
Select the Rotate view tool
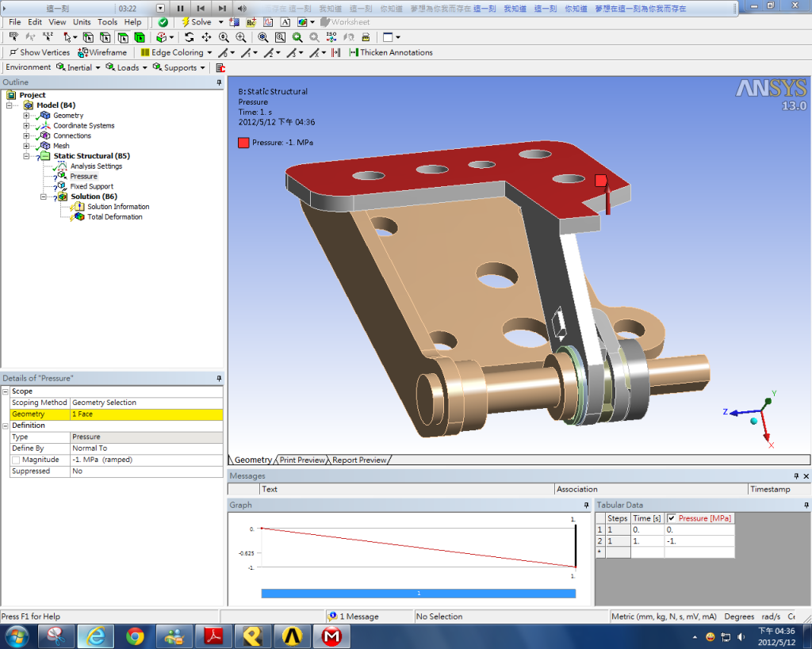(x=189, y=37)
